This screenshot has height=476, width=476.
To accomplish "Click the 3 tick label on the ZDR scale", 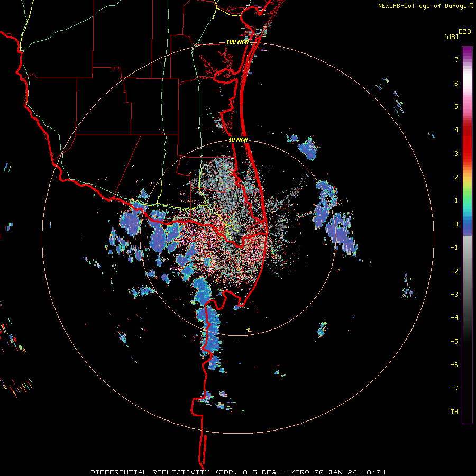I will [456, 153].
